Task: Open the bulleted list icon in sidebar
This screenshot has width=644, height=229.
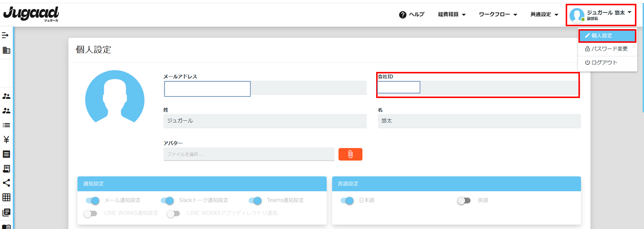Action: [x=6, y=125]
